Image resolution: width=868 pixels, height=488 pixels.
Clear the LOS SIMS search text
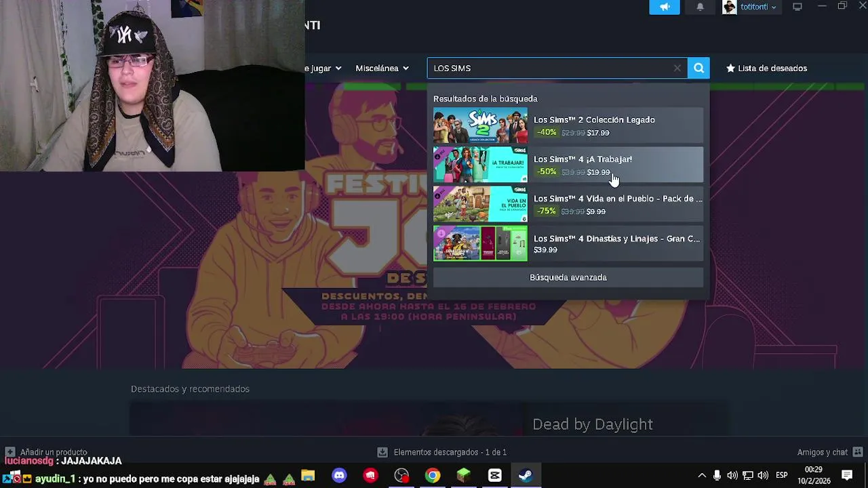677,68
